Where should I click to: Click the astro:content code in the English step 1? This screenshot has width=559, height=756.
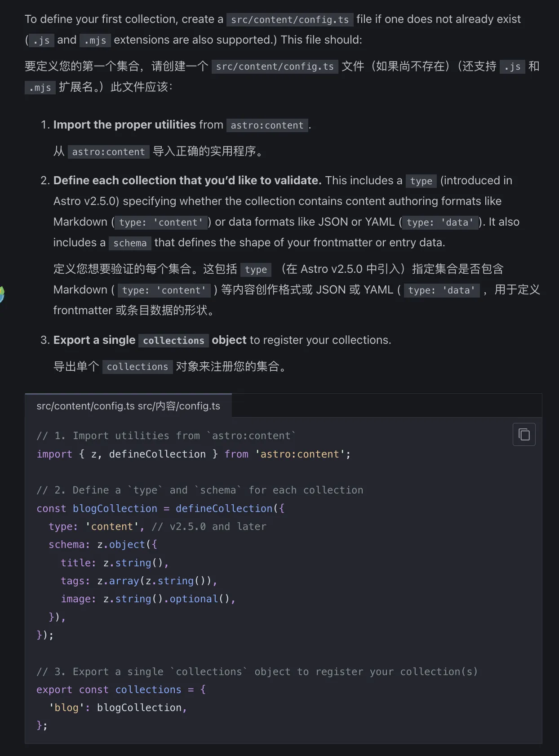(x=267, y=125)
